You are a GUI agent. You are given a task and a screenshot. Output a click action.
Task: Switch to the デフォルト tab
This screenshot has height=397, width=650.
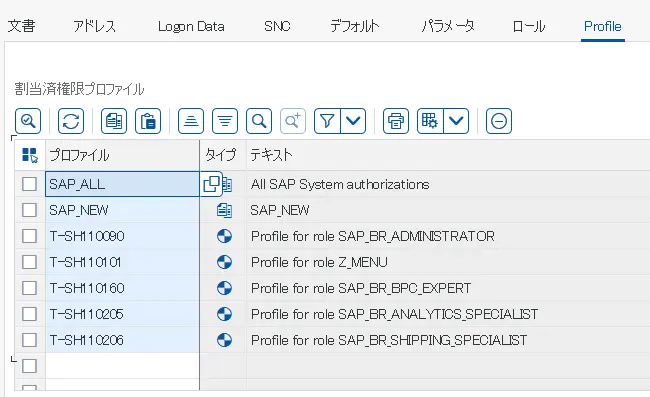(355, 26)
